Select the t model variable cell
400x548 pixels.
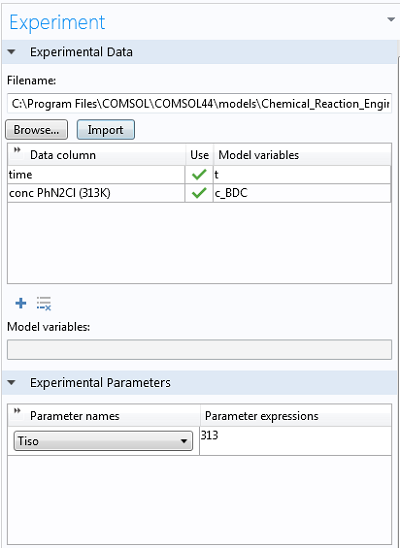[x=302, y=174]
